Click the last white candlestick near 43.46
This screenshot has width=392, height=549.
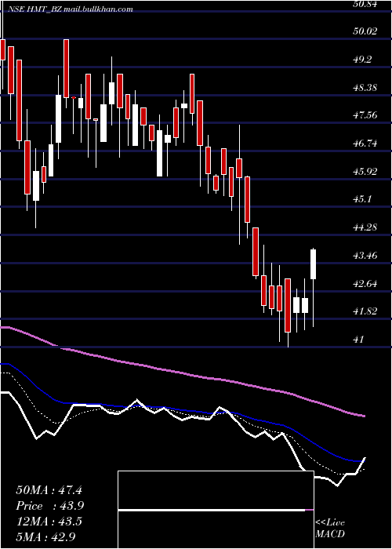(x=314, y=264)
